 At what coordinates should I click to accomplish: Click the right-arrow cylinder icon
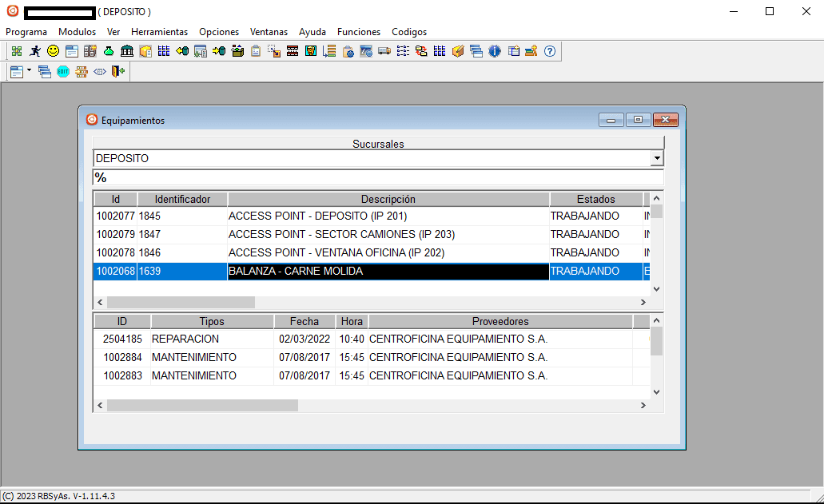point(219,51)
